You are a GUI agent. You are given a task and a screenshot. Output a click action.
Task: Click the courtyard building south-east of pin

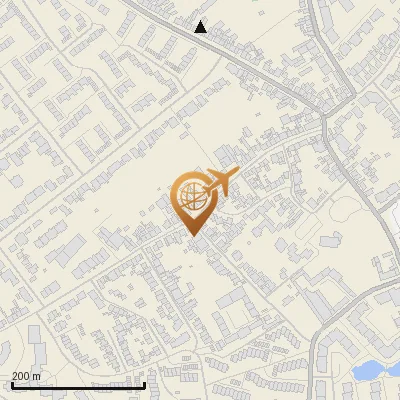(x=235, y=312)
